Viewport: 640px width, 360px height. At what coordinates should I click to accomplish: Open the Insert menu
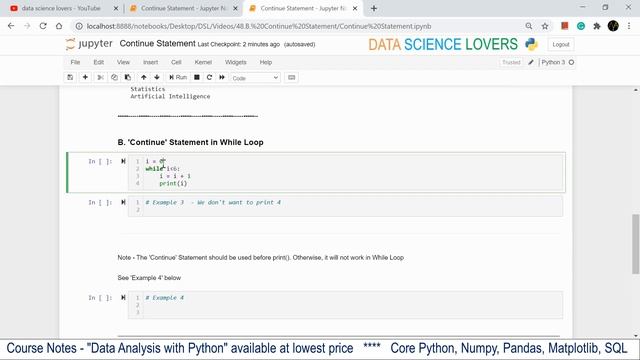coord(150,62)
